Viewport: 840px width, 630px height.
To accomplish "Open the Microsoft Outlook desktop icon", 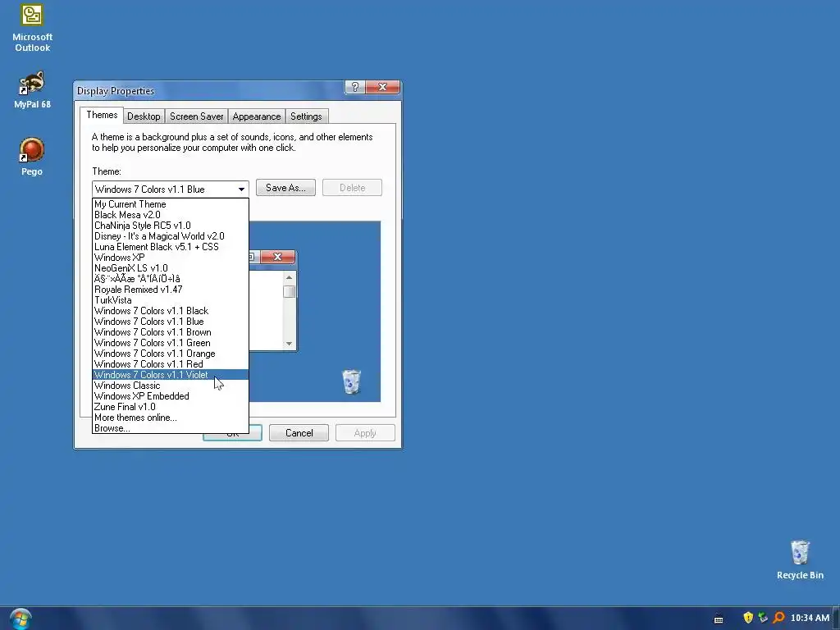I will [x=32, y=29].
